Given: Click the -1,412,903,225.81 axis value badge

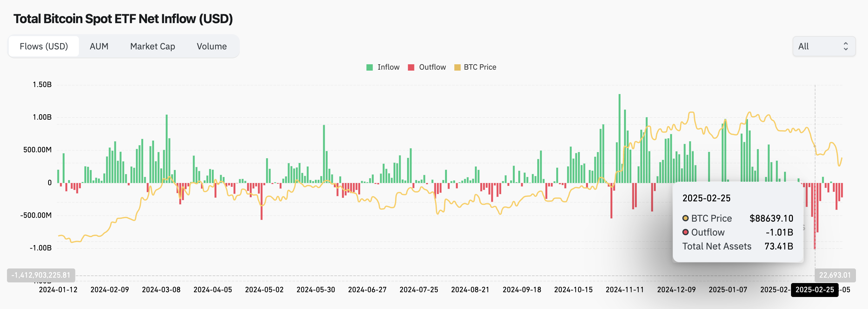Looking at the screenshot, I should (x=41, y=275).
